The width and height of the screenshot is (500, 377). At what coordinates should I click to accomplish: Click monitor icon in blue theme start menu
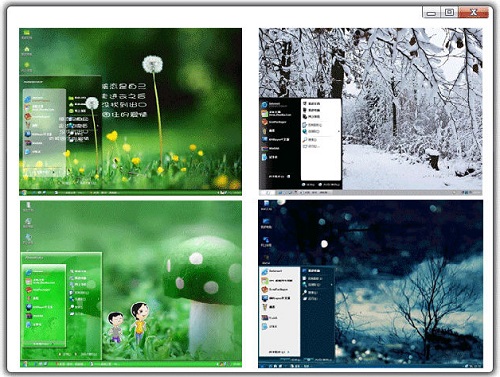(265, 298)
